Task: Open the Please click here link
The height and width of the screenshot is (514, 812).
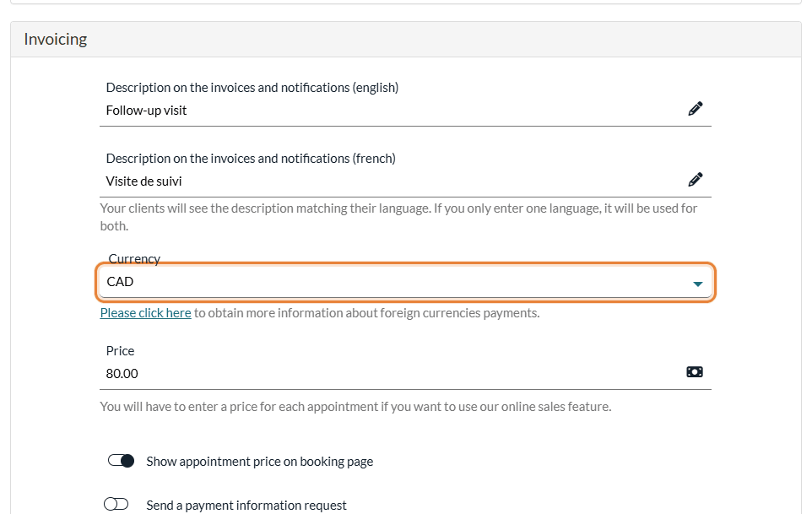Action: (x=145, y=313)
